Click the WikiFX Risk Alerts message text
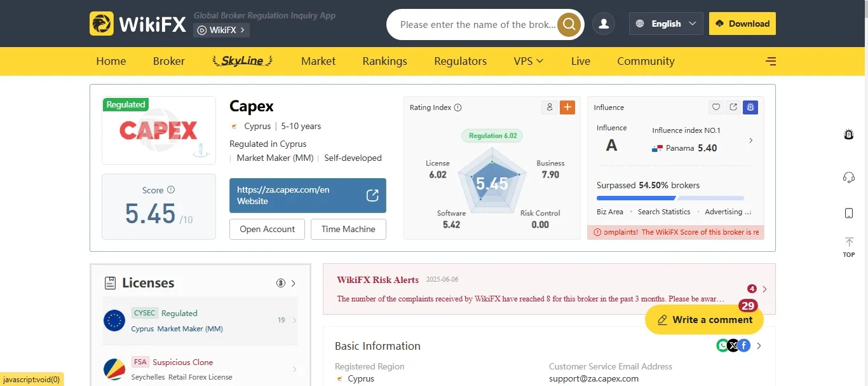The image size is (868, 386). pyautogui.click(x=531, y=298)
